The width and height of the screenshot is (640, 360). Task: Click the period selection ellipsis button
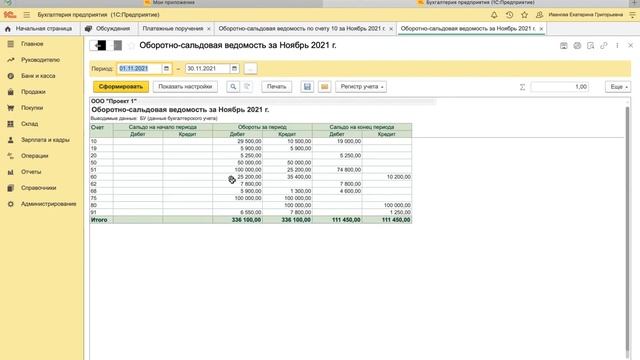251,69
